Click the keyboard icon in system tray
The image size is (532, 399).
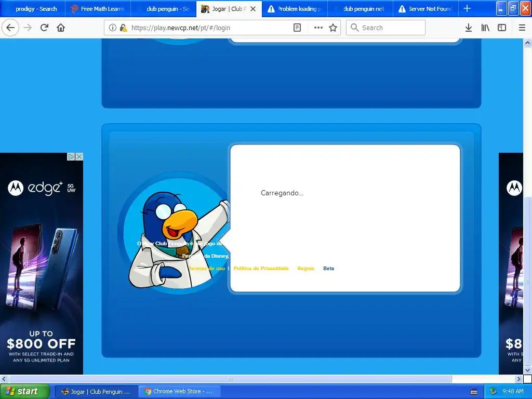pyautogui.click(x=474, y=392)
